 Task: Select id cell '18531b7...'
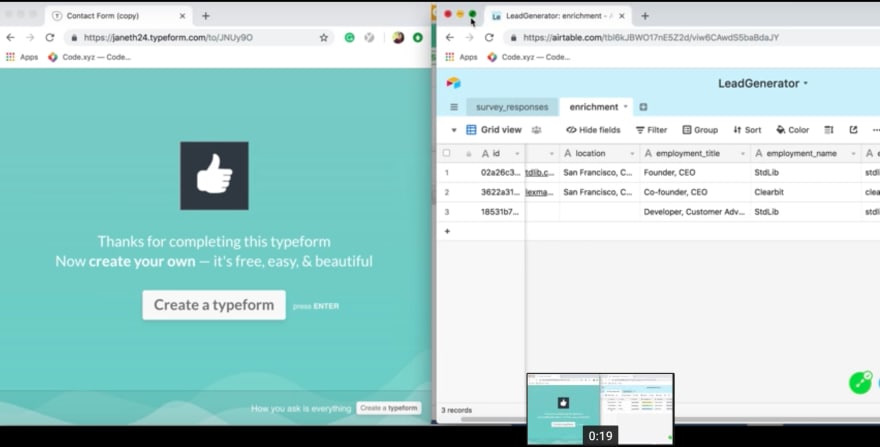(x=501, y=212)
